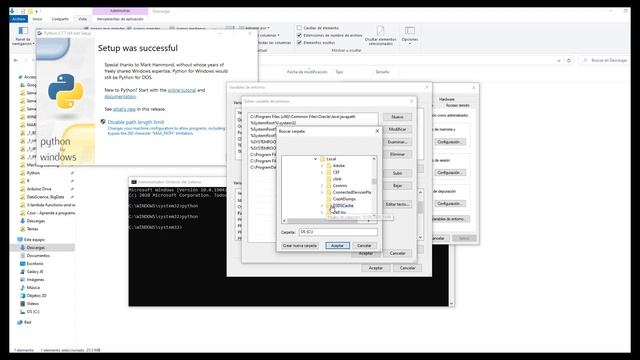Viewport: 640px width, 360px height.
Task: Collapse the Local folder tree node
Action: pos(316,159)
